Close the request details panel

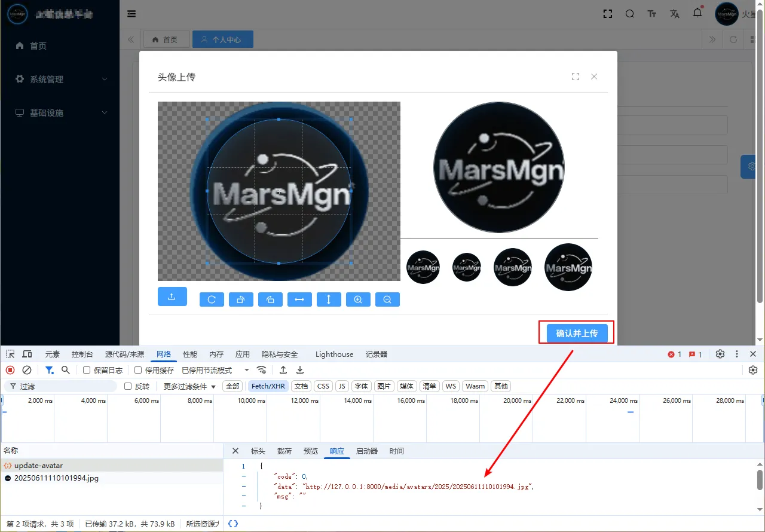[x=235, y=451]
